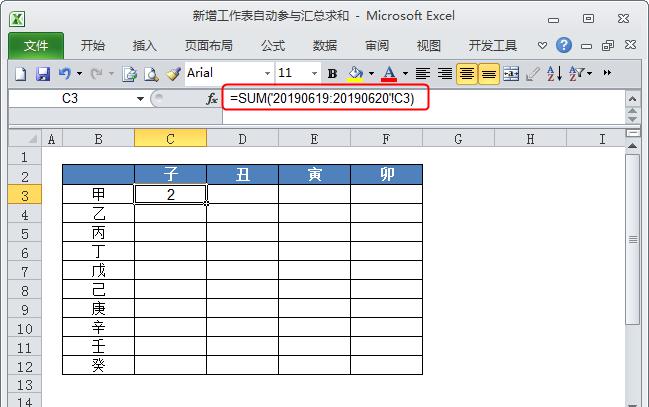Minimize the ribbon using the heart-shaped caret

(x=542, y=45)
